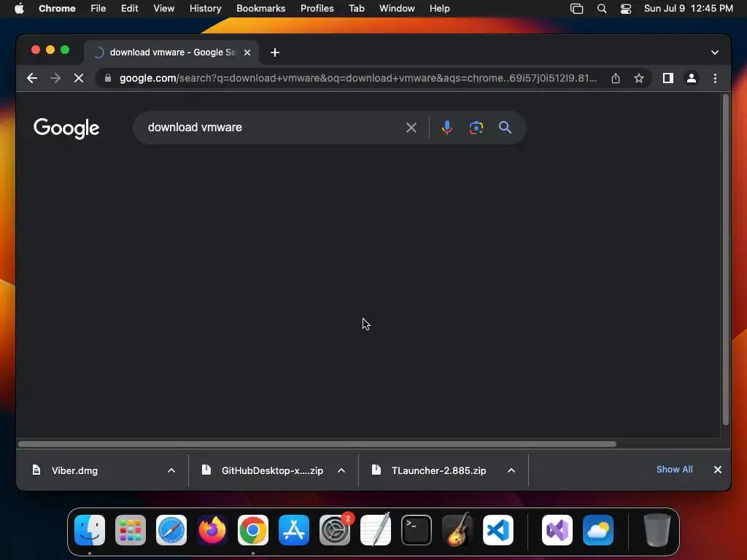Click the Google logo

pos(66,128)
